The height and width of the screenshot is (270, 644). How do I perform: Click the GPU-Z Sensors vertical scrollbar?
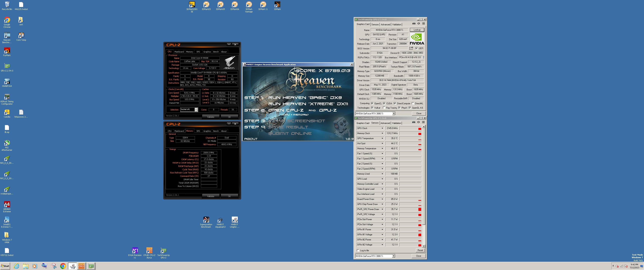tap(423, 187)
